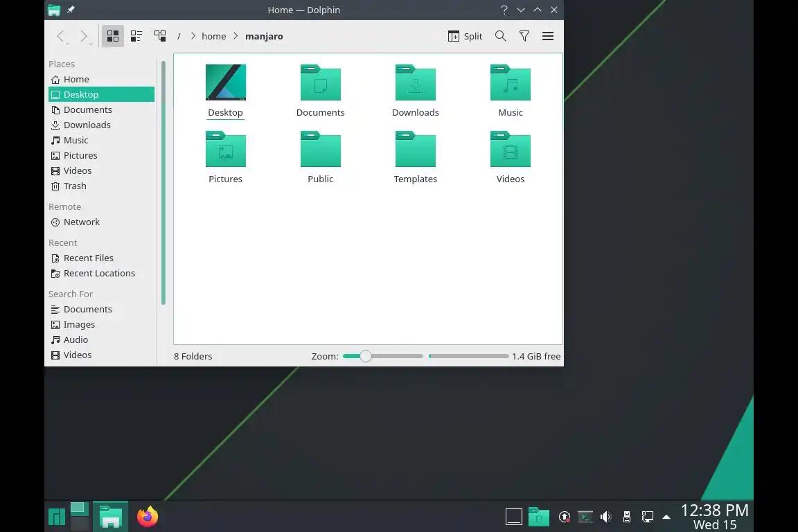Search for Audio in sidebar
The width and height of the screenshot is (798, 532).
[101, 340]
